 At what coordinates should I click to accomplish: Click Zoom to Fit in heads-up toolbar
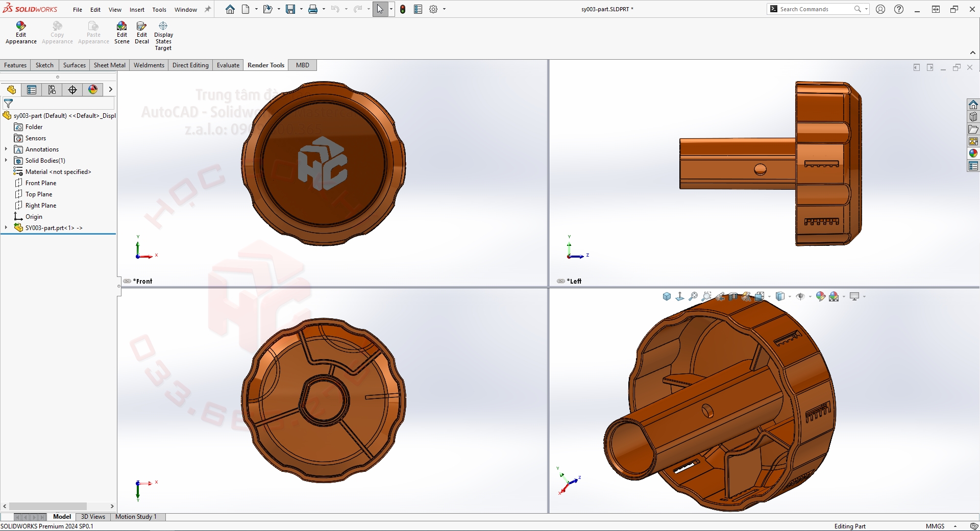coord(693,296)
